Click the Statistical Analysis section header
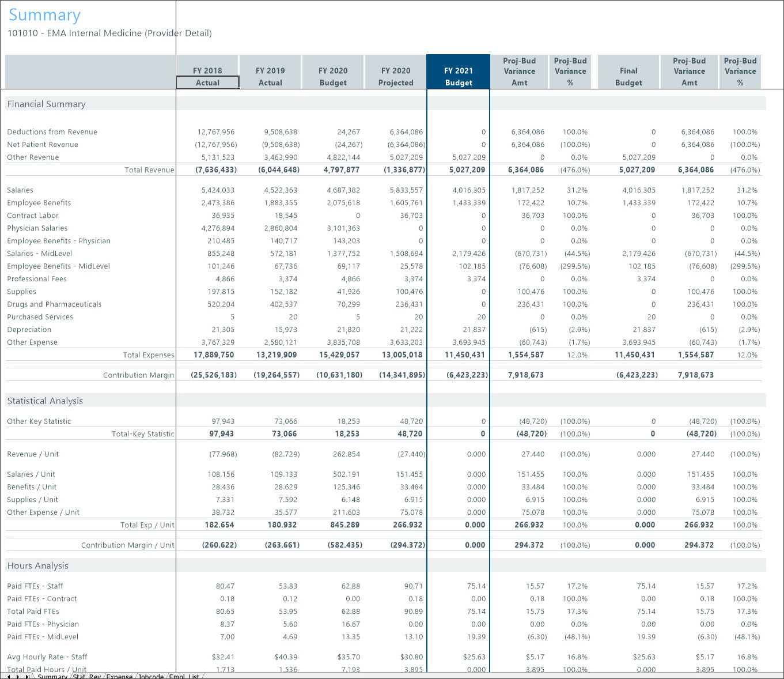This screenshot has height=679, width=784. point(45,401)
